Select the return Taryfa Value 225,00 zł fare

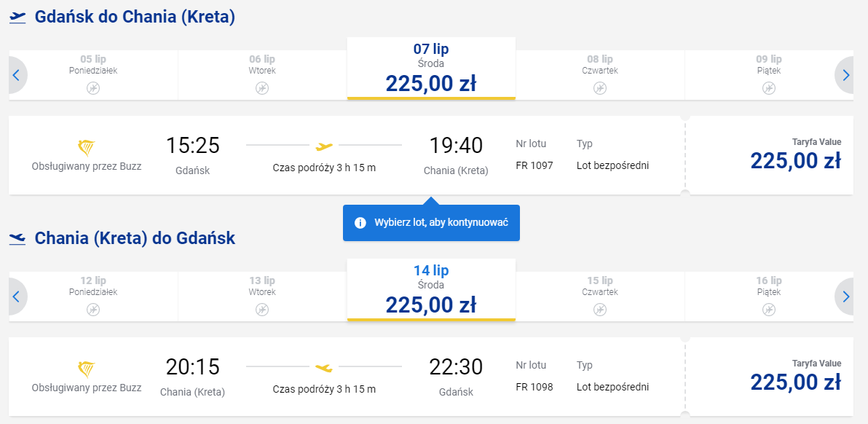[770, 377]
